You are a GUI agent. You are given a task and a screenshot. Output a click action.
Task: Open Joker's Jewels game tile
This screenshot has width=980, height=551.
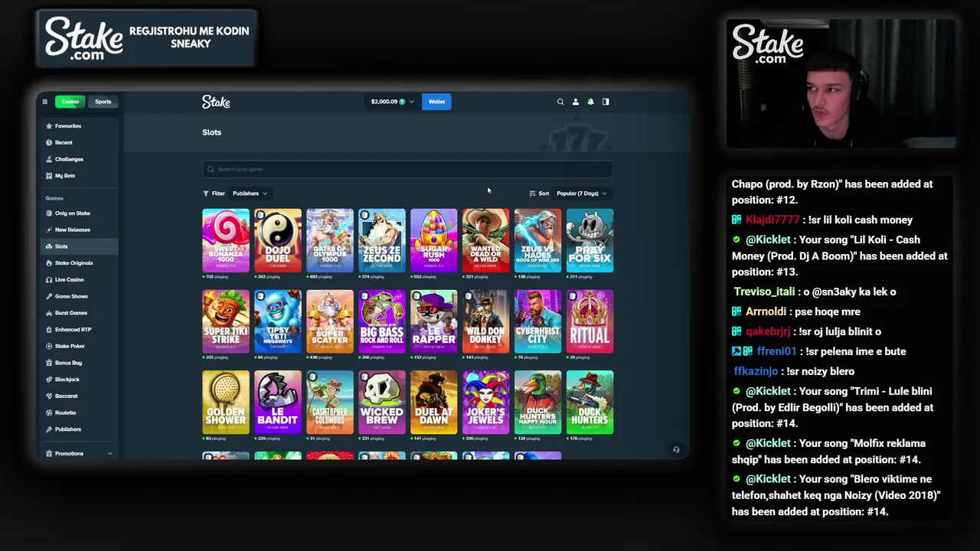pos(486,403)
